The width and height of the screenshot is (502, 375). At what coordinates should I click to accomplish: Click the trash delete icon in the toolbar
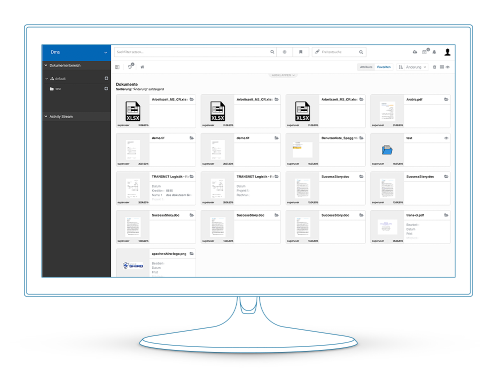click(x=434, y=67)
